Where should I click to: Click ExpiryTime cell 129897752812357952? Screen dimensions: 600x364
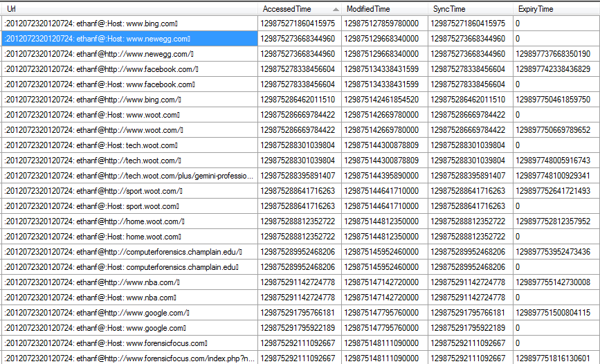(556, 221)
